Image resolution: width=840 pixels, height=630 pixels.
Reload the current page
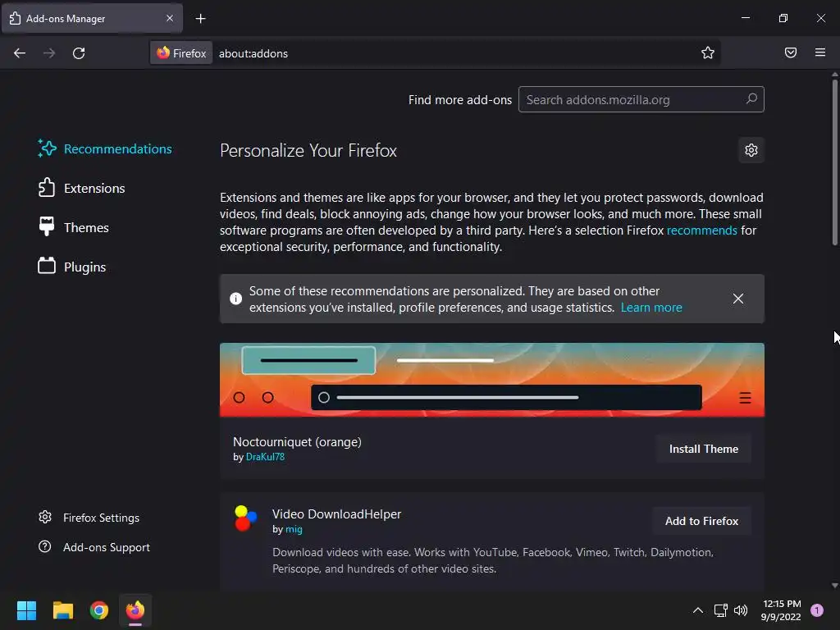click(79, 53)
